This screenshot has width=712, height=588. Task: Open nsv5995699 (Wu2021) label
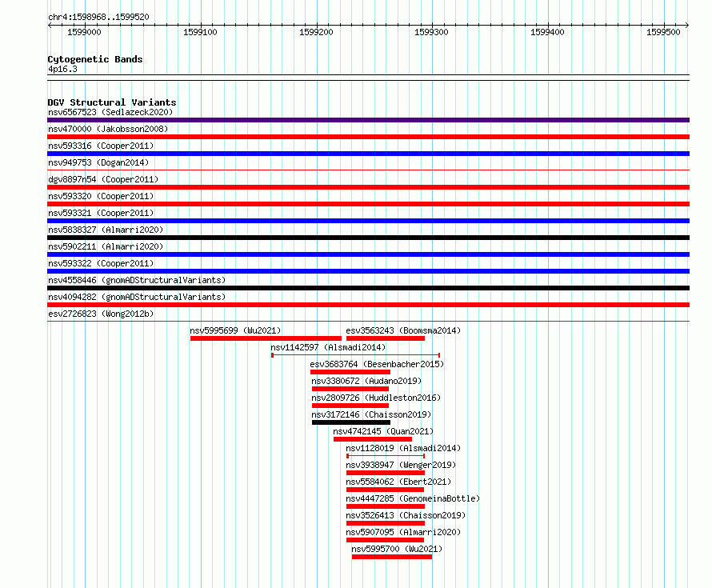235,330
